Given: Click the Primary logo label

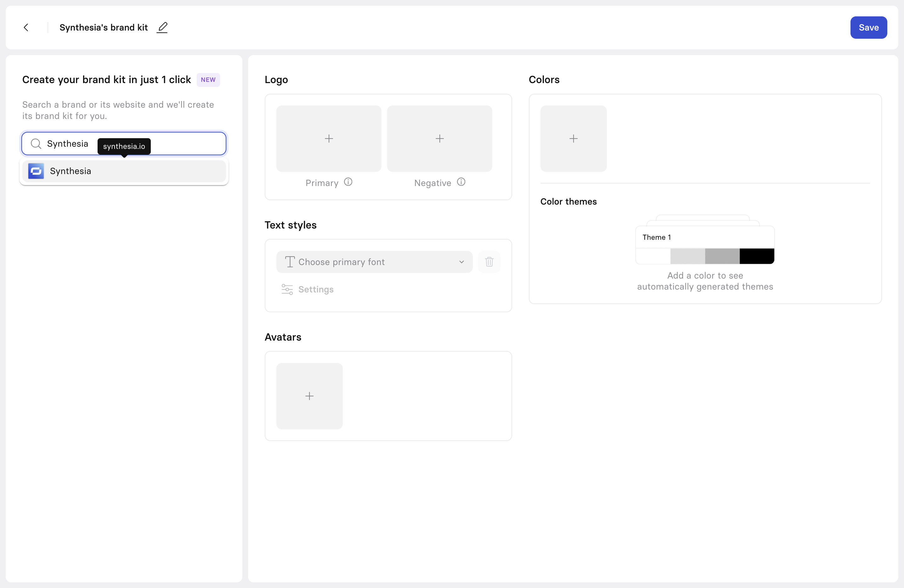Looking at the screenshot, I should pos(322,183).
